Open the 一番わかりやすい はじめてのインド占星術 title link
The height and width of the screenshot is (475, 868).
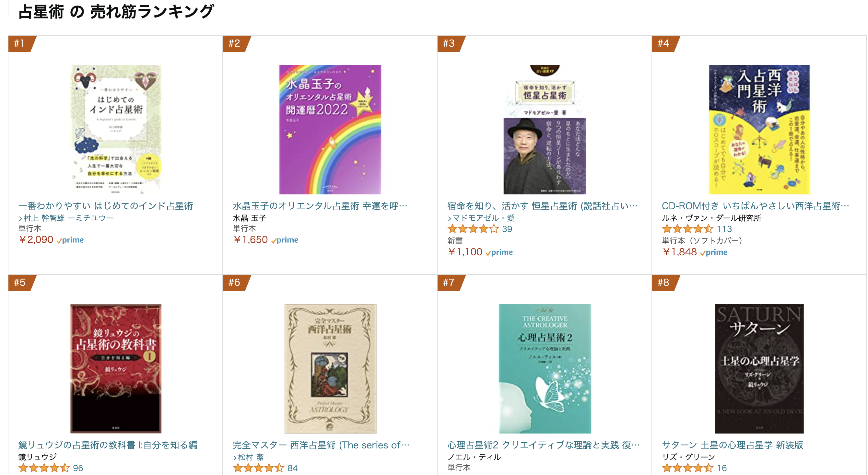coord(105,206)
